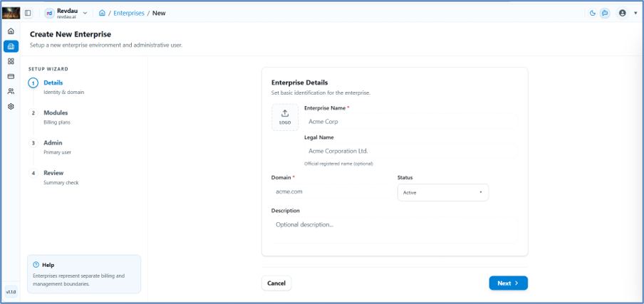Open the Status dropdown showing Active

tap(443, 192)
